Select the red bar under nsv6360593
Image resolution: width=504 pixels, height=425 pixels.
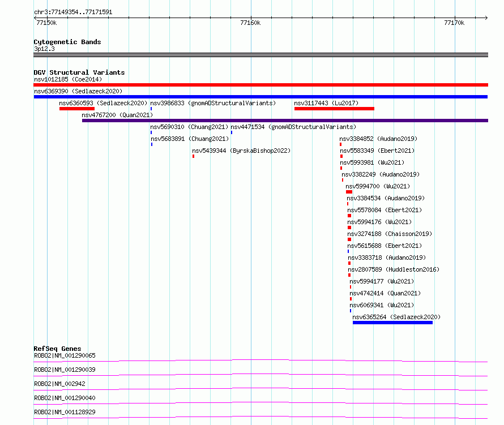[77, 109]
